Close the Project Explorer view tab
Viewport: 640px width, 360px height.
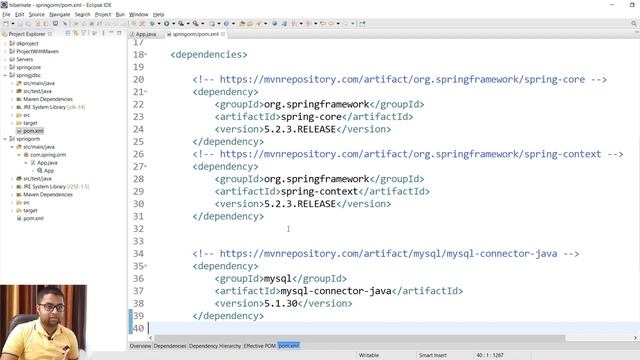pos(50,34)
